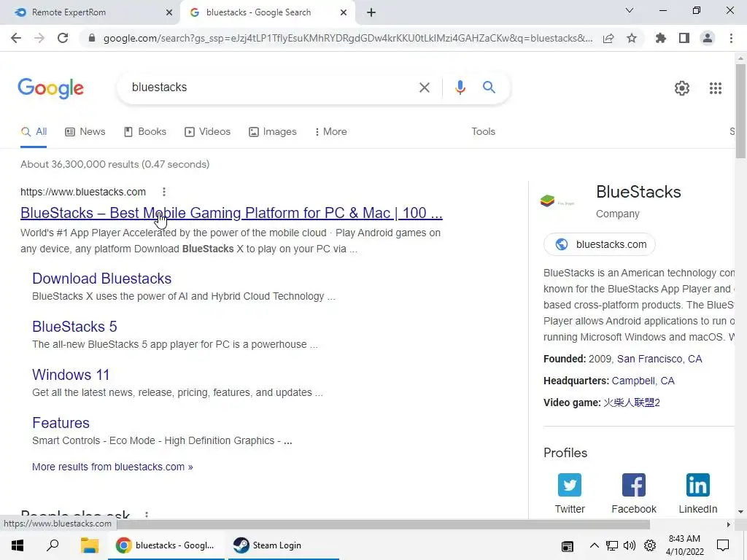Screen dimensions: 747x560
Task: Click the browser forward arrow
Action: [39, 38]
